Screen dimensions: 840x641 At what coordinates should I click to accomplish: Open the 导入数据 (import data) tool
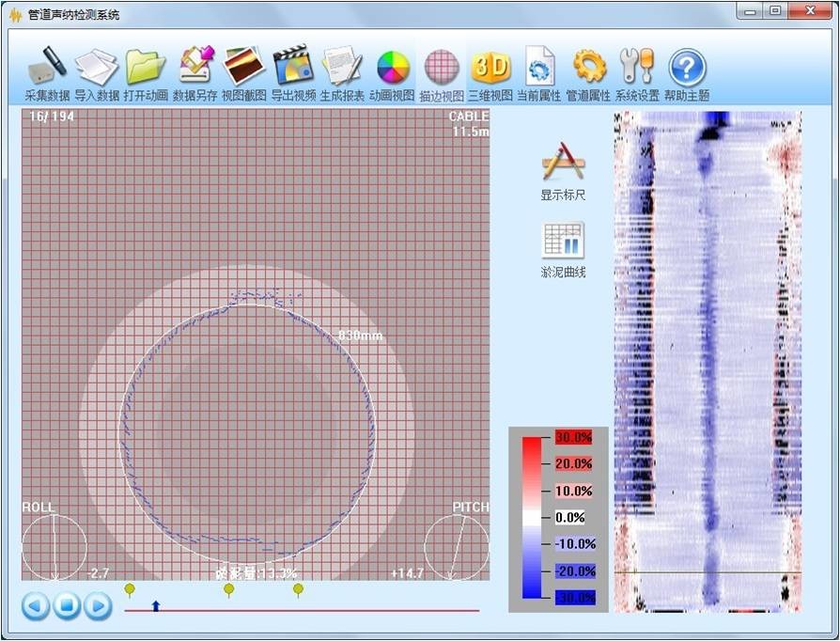(x=97, y=68)
